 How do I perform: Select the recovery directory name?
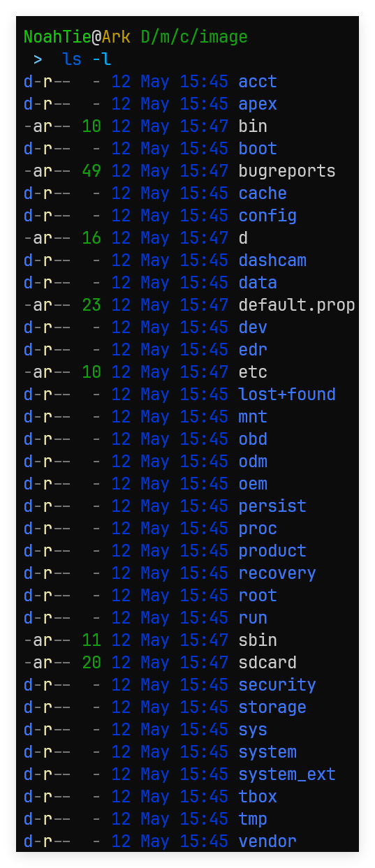coord(277,573)
